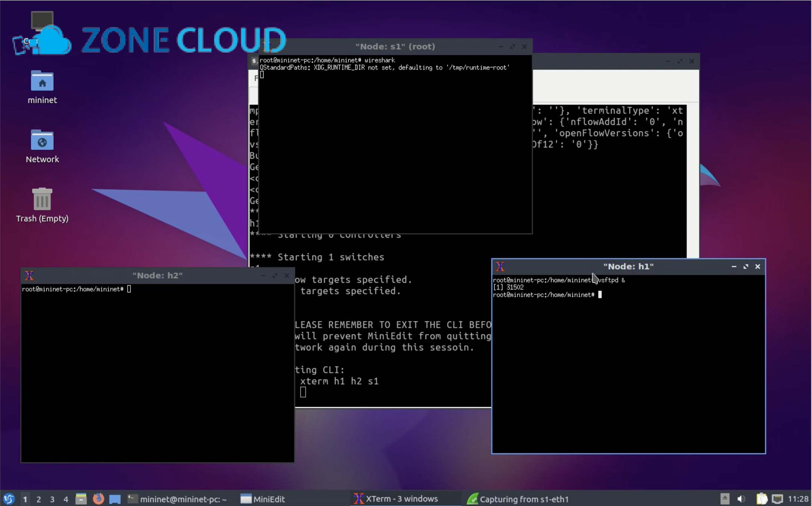Close the Node: s1 (root) window
The width and height of the screenshot is (812, 506).
point(525,47)
